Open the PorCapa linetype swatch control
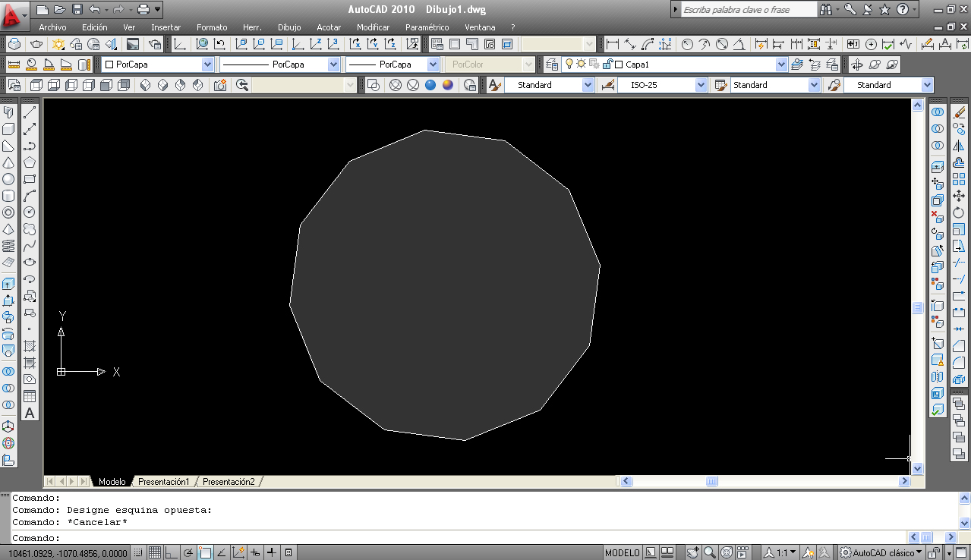The height and width of the screenshot is (560, 971). [x=332, y=64]
